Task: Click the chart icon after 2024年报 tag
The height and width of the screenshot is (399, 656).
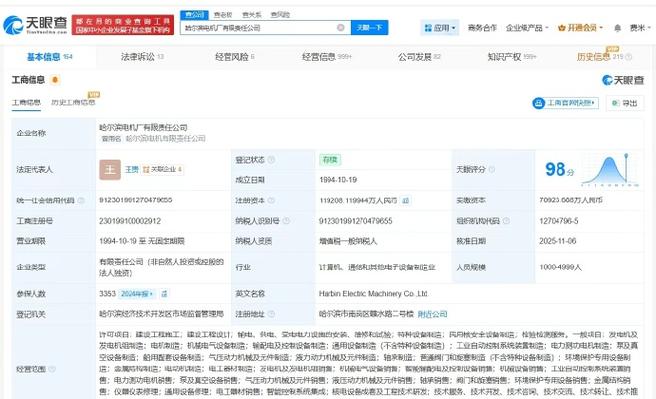Action: [164, 294]
